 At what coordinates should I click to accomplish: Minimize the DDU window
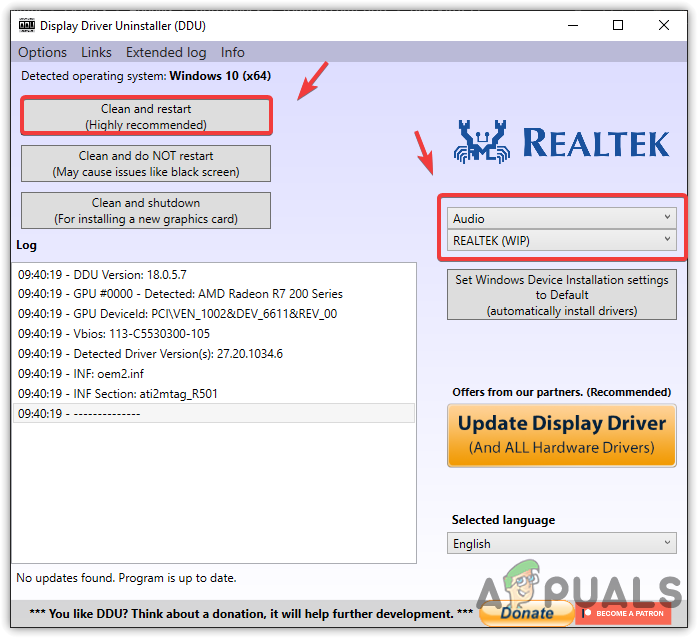[x=573, y=25]
